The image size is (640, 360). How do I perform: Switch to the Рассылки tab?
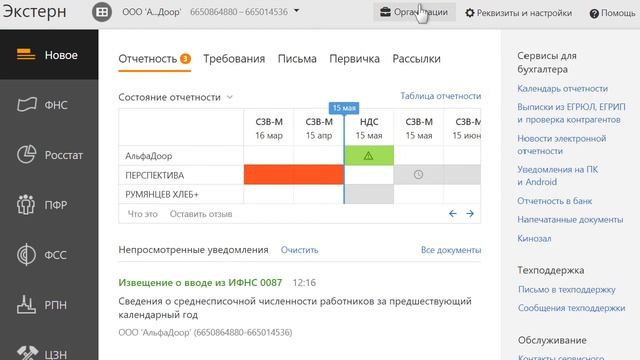pyautogui.click(x=416, y=59)
